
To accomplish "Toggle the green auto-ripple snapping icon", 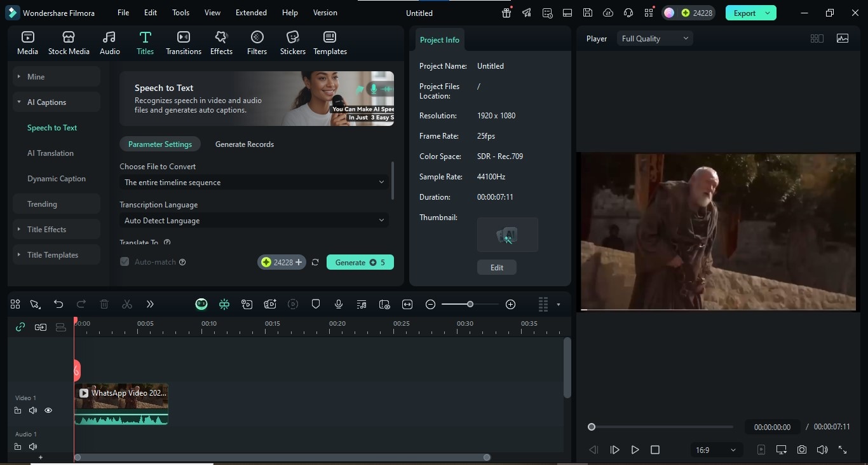I will pyautogui.click(x=224, y=305).
